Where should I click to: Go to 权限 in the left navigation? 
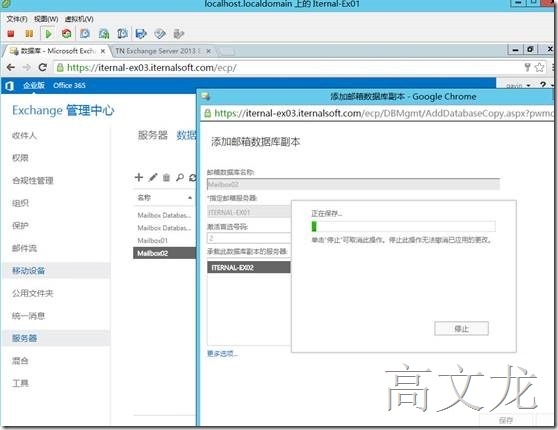[x=20, y=158]
